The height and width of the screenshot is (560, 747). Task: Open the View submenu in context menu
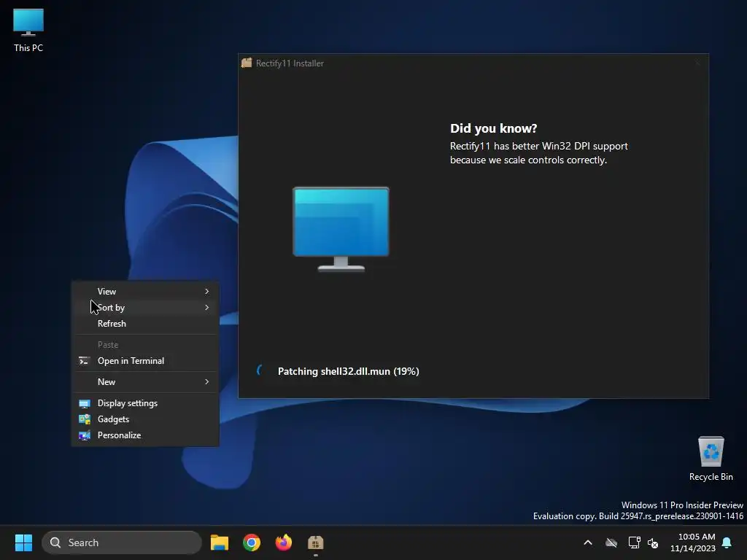145,292
